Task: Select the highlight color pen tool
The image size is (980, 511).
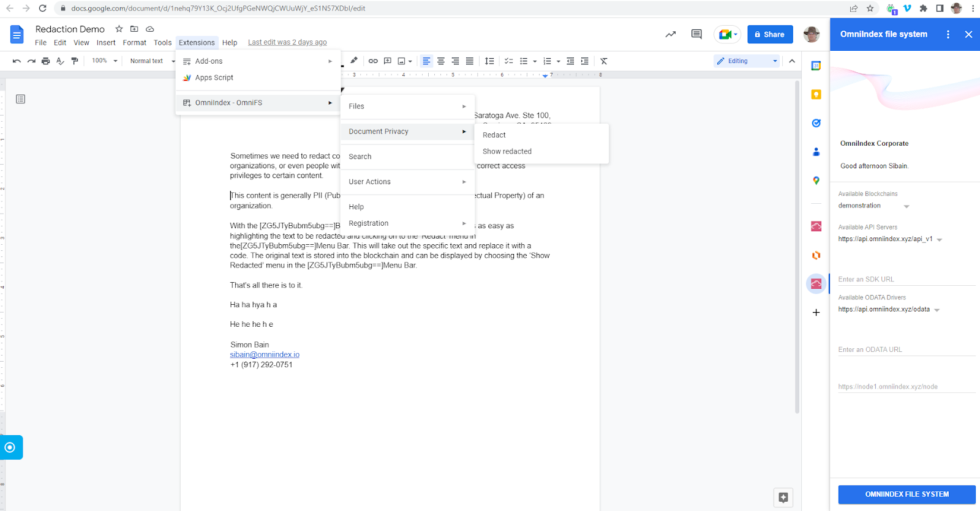Action: coord(353,61)
